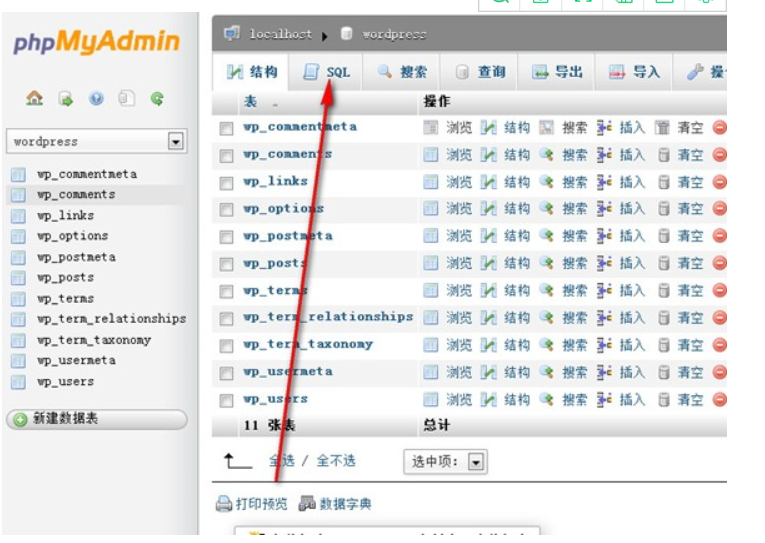Check the wp_comments row checkbox
The image size is (765, 543).
(x=226, y=156)
